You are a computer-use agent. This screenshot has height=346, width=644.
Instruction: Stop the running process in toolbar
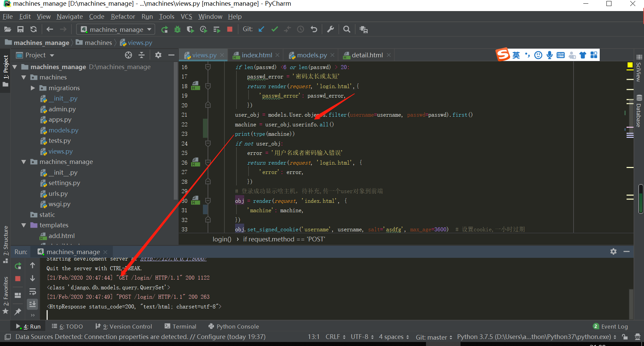(x=230, y=30)
